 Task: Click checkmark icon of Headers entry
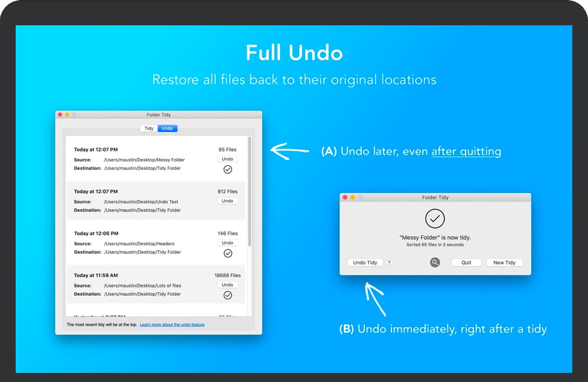pos(227,254)
